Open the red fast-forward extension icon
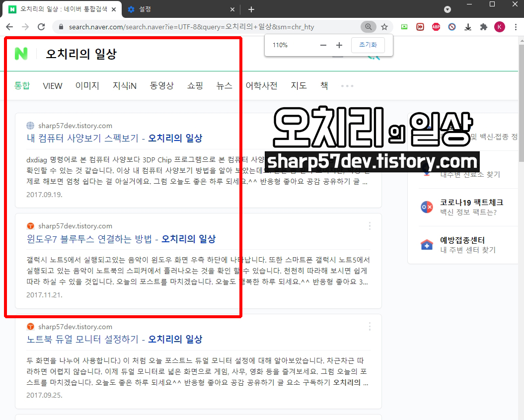The height and width of the screenshot is (420, 524). point(420,27)
